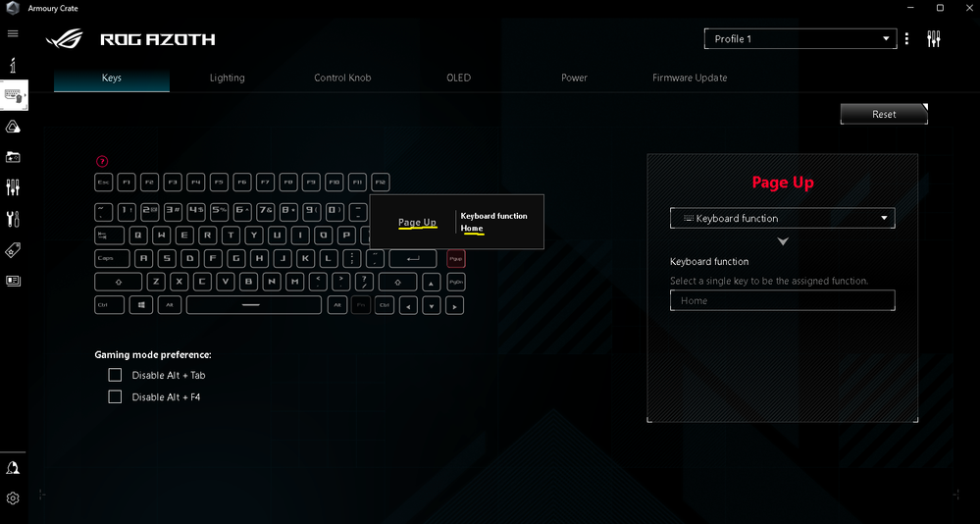This screenshot has height=524, width=980.
Task: Select the 1 number key on keyboard layout
Action: coord(127,212)
